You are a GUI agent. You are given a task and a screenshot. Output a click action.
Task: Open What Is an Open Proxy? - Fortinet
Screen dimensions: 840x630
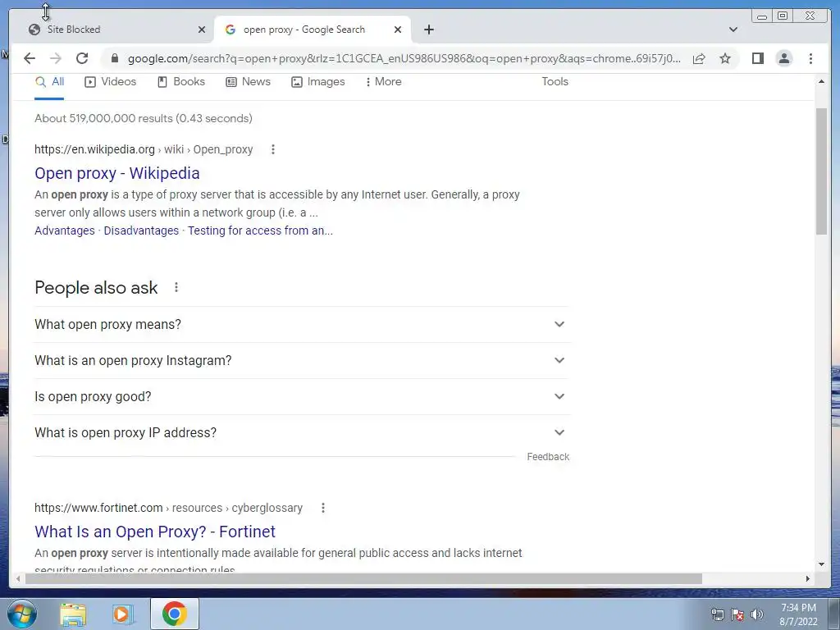click(155, 532)
